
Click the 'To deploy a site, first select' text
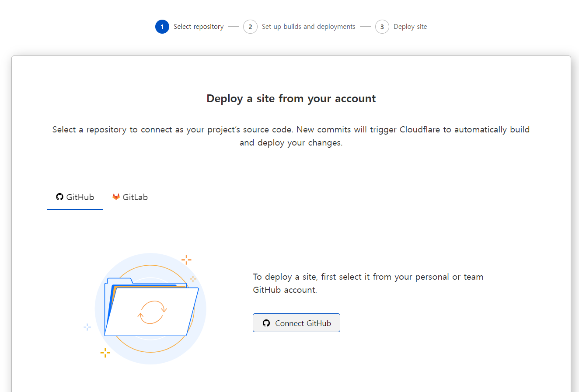click(368, 283)
